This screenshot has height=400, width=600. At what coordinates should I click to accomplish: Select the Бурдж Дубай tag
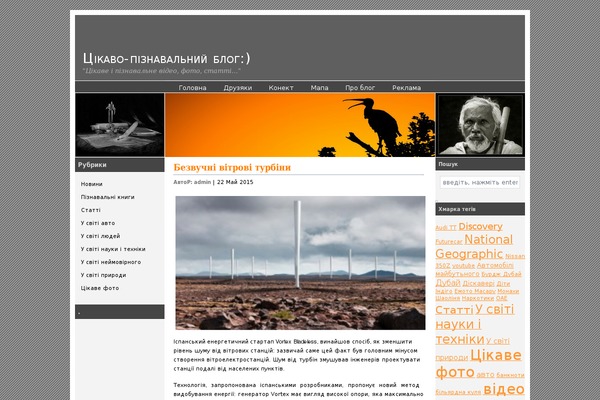(501, 274)
